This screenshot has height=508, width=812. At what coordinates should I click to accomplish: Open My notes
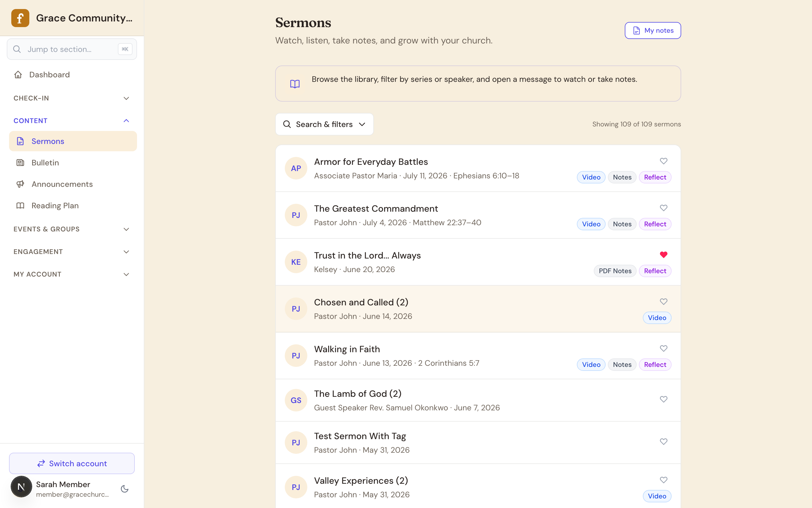[652, 30]
